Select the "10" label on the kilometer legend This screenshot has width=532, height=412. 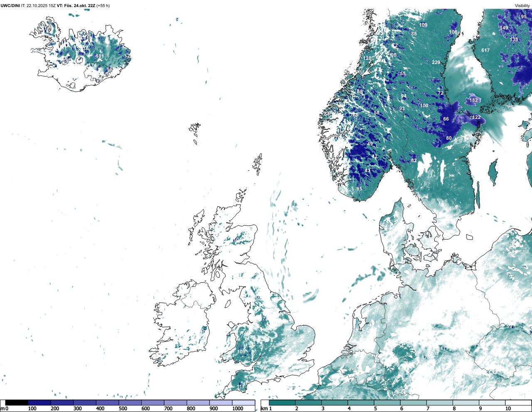pyautogui.click(x=508, y=409)
